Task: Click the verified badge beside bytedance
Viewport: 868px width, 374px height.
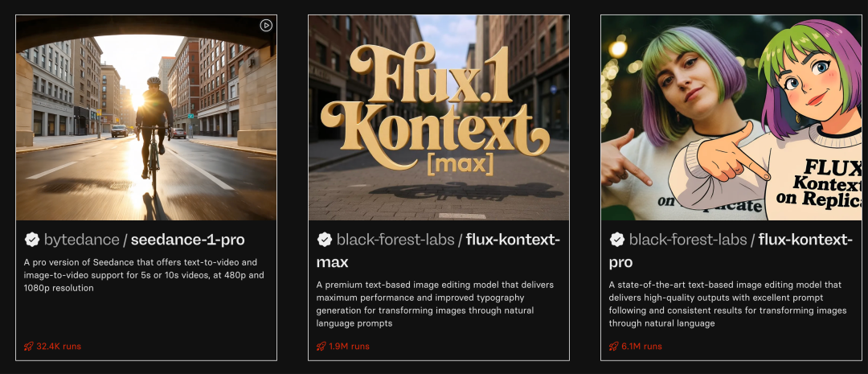Action: coord(32,240)
